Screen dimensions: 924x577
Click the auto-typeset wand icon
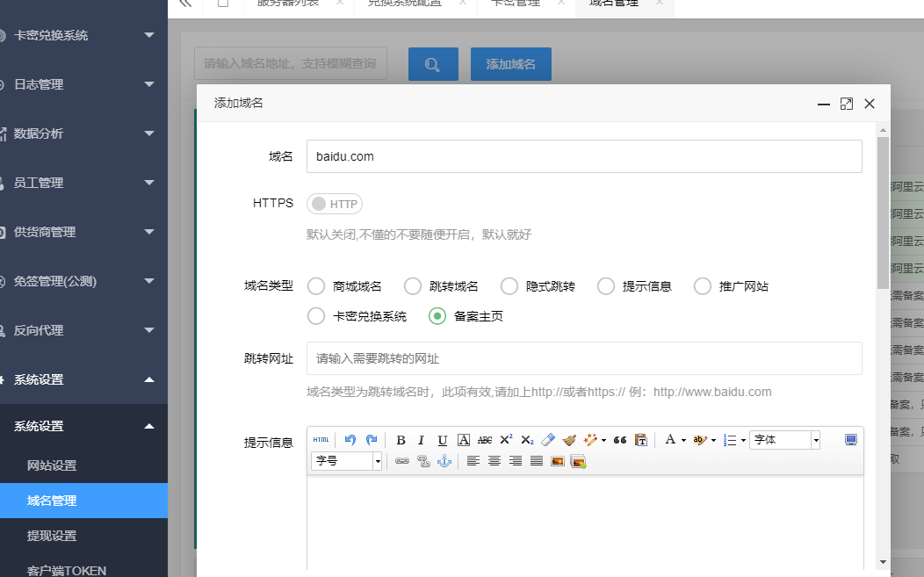590,440
